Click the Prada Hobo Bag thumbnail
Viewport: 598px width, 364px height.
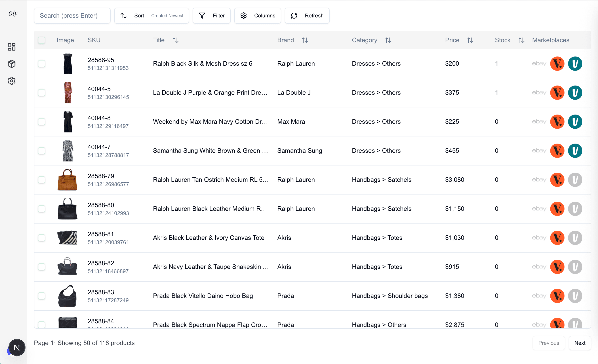[67, 296]
